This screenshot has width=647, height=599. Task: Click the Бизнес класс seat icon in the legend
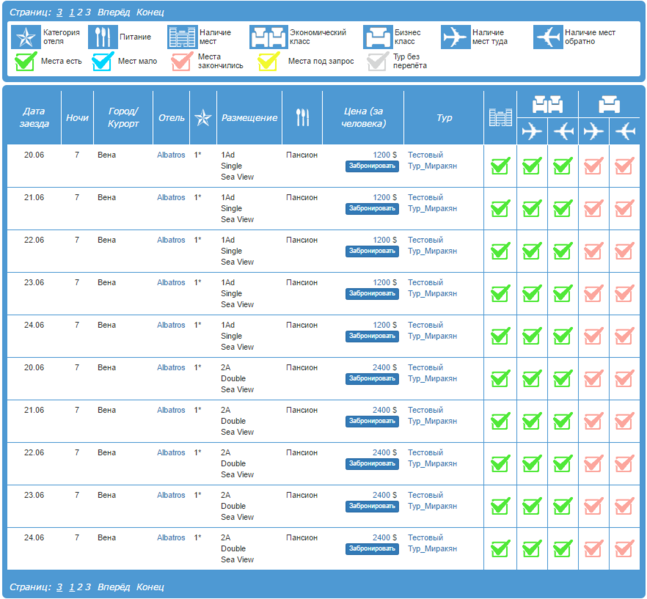click(x=377, y=37)
